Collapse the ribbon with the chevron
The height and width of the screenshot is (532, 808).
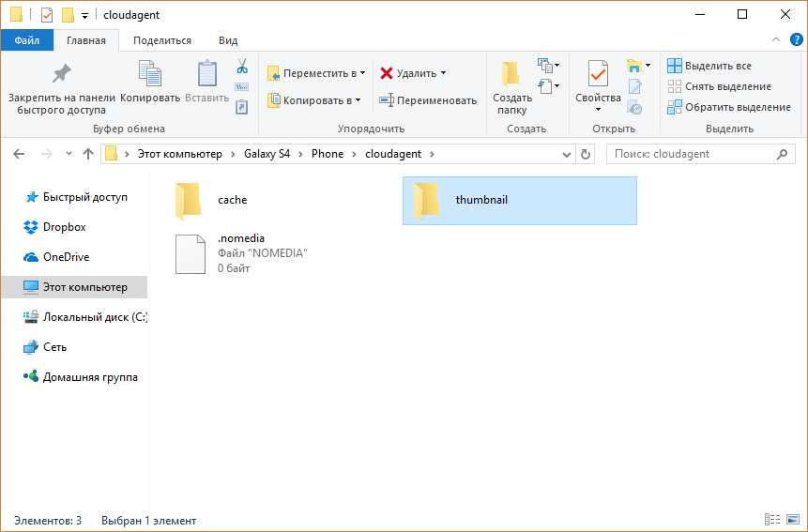point(776,40)
